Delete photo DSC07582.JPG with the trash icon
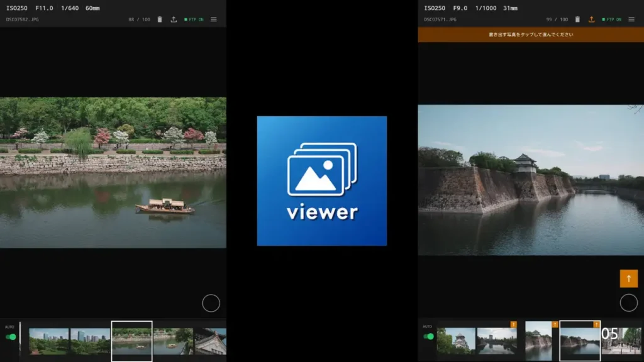The height and width of the screenshot is (362, 644). (x=160, y=19)
